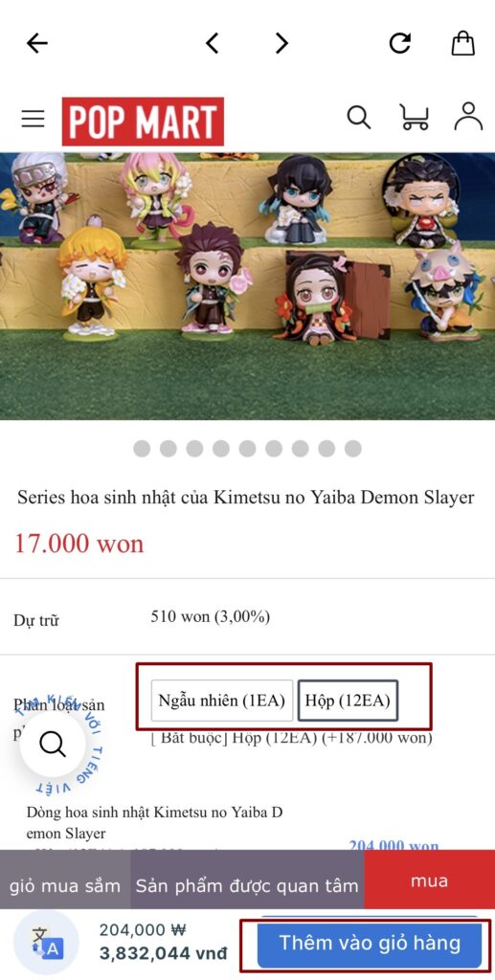Click the red mua button
Image resolution: width=495 pixels, height=980 pixels.
(x=429, y=881)
